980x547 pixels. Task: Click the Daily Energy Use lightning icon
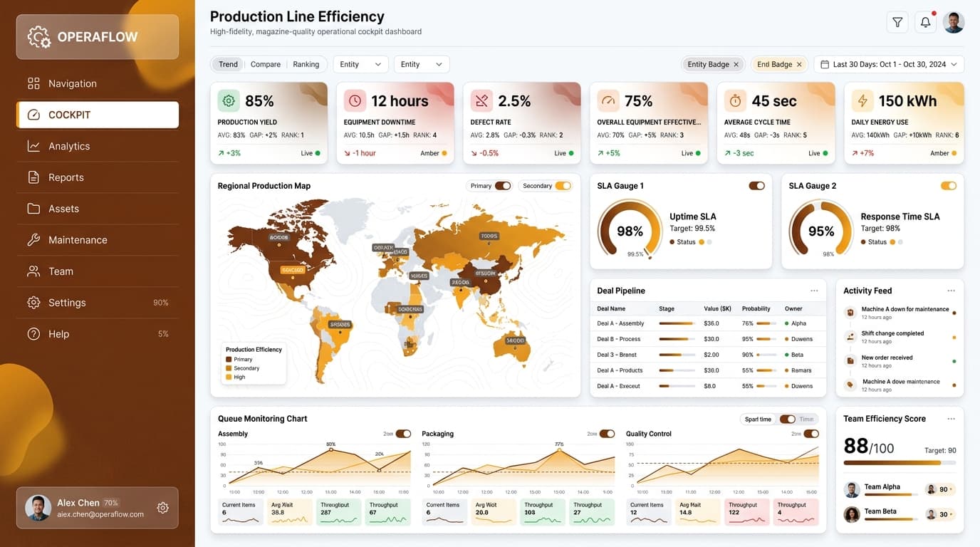click(862, 101)
